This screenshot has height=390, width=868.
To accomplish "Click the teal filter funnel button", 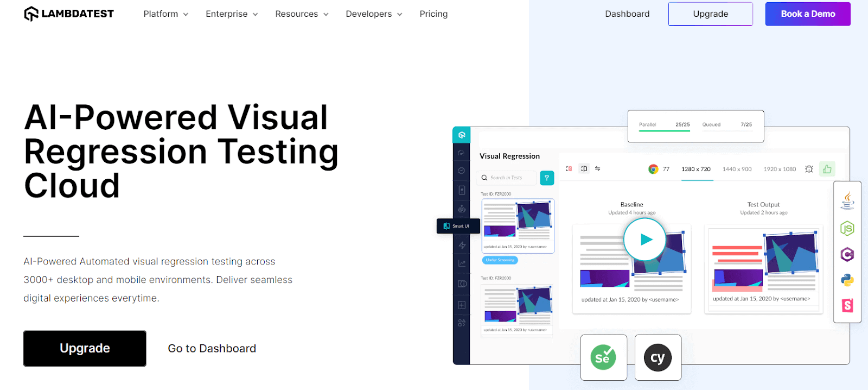I will [x=547, y=178].
